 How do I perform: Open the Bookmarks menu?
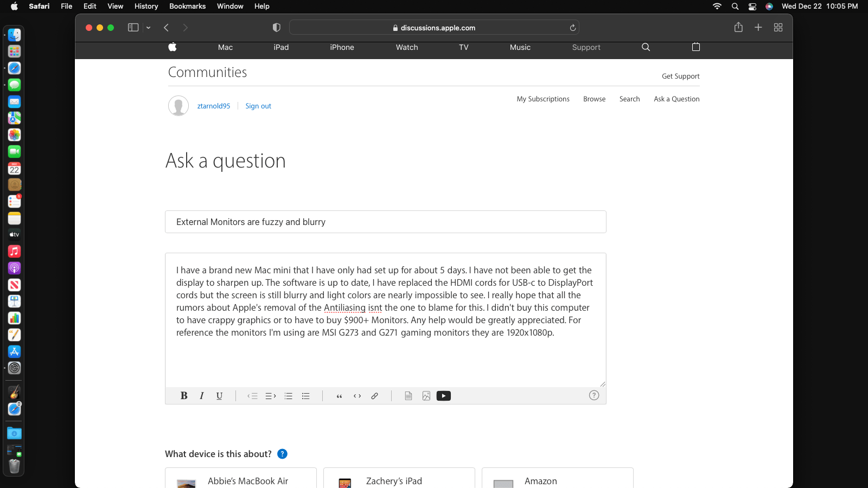coord(187,6)
